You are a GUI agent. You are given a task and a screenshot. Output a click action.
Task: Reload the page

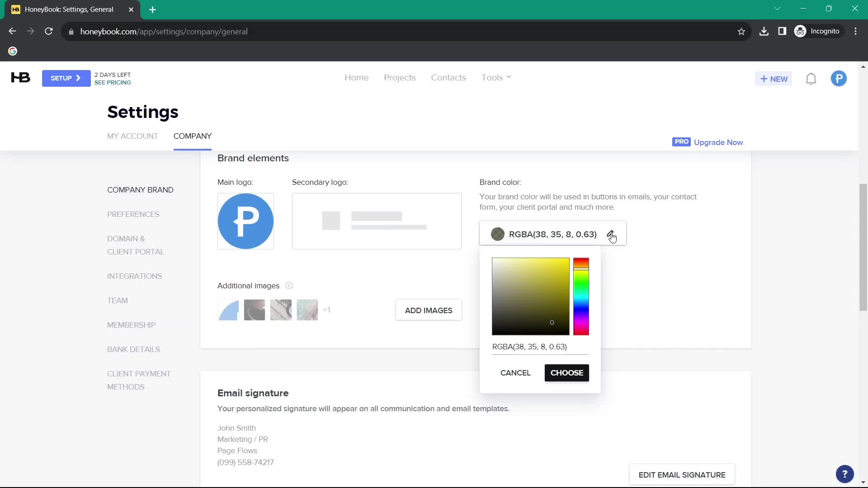(49, 31)
